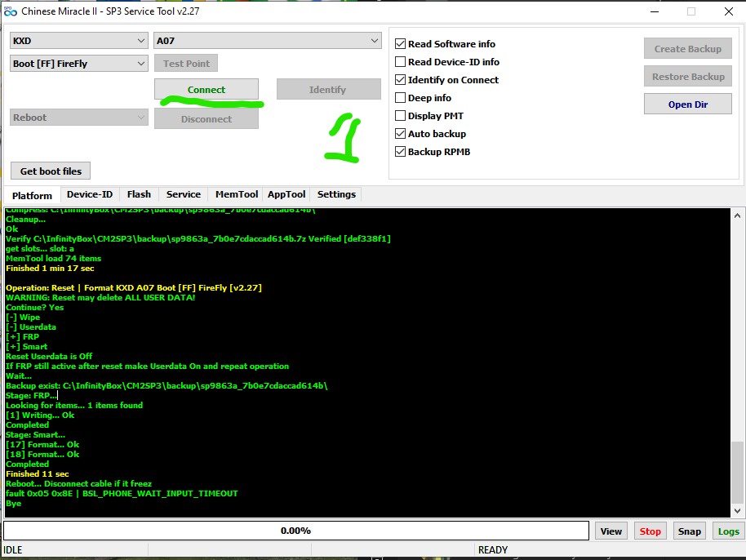
Task: Open the KXD brand dropdown
Action: (x=79, y=41)
